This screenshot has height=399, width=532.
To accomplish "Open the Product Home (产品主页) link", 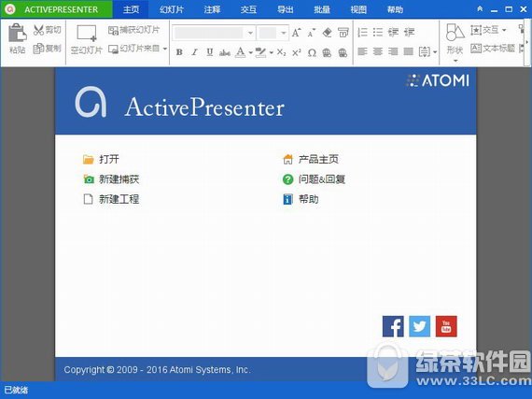I will tap(311, 159).
